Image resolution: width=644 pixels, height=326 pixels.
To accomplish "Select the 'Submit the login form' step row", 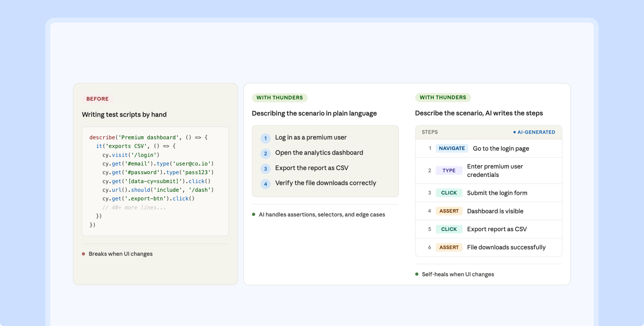I will pyautogui.click(x=497, y=193).
